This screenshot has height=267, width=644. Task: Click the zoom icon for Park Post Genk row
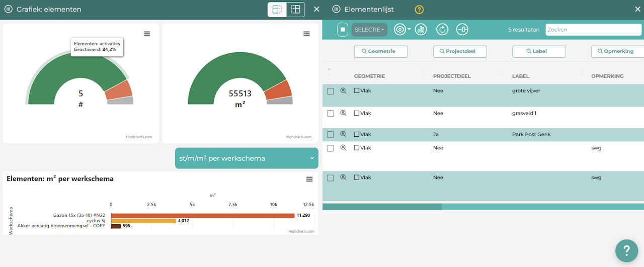click(x=344, y=134)
